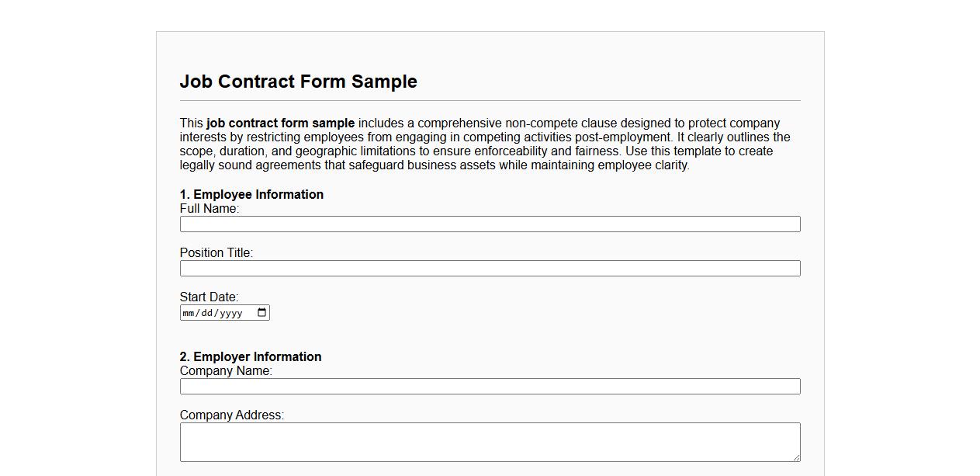Click the Start Date label

pos(208,297)
